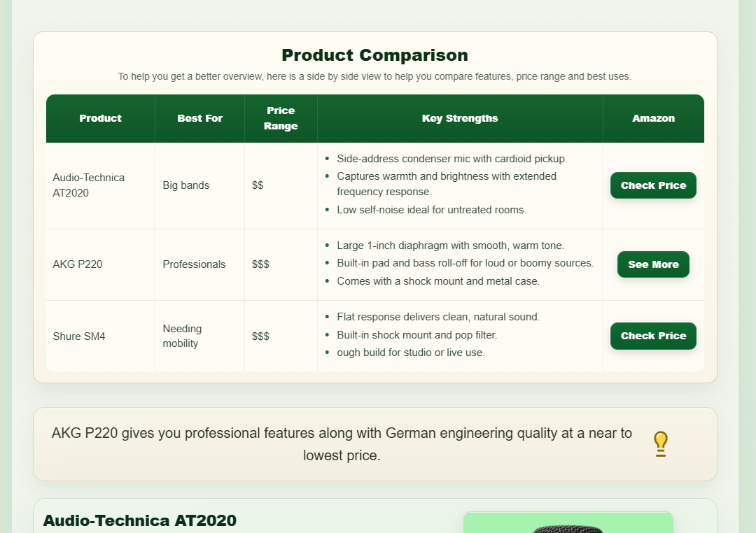Click 'Built-in pad and bass roll-off' bullet
The height and width of the screenshot is (533, 756).
point(465,263)
